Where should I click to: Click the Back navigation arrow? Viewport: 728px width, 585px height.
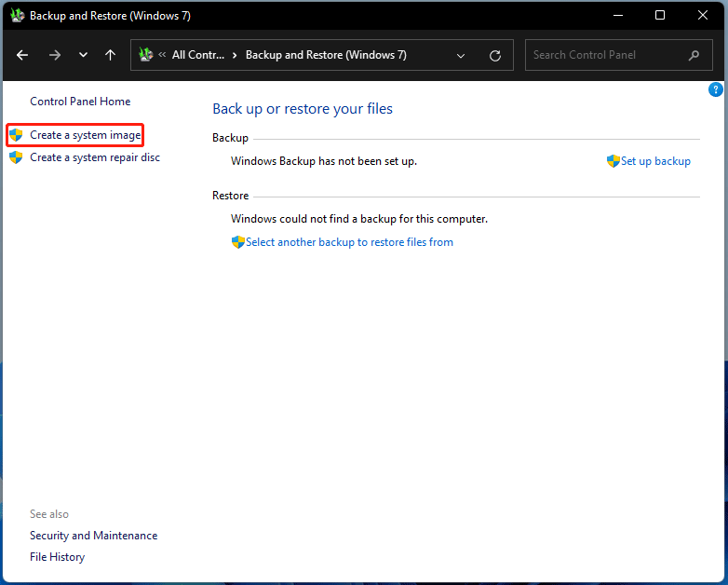point(23,56)
